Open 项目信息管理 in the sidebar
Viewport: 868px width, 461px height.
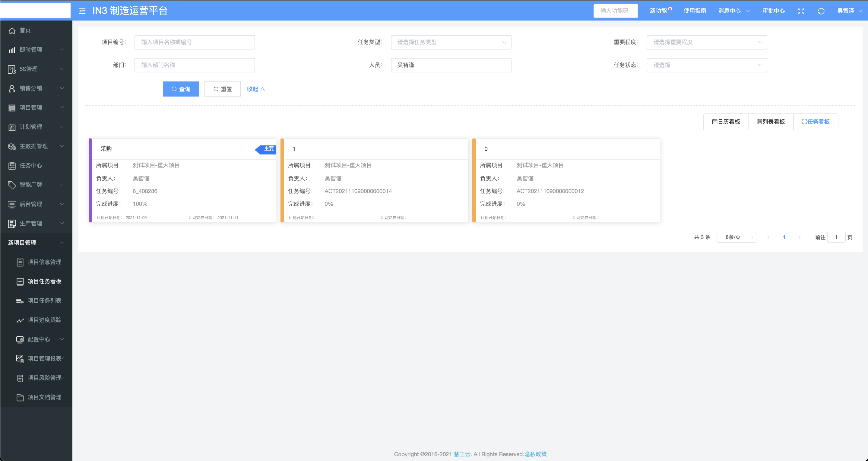[x=44, y=262]
